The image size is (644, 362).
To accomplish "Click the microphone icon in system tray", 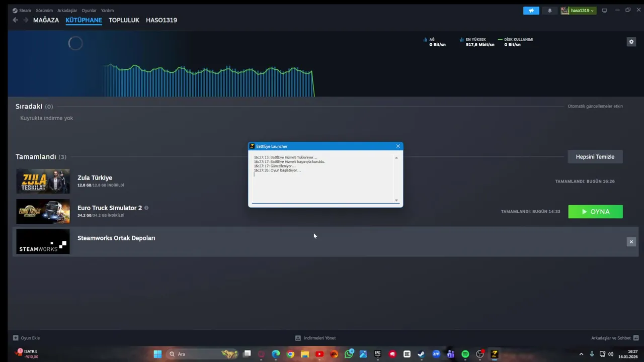I will (592, 354).
